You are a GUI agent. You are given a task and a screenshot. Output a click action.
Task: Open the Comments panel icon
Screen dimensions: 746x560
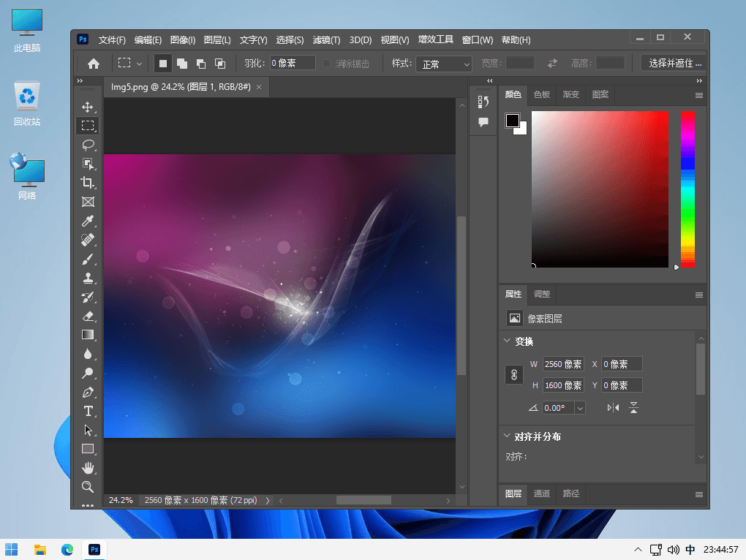tap(483, 122)
